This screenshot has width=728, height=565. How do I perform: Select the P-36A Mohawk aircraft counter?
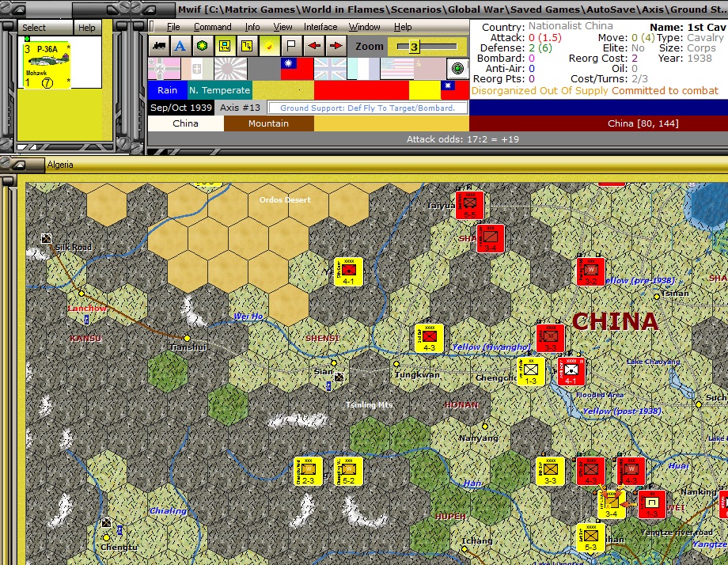(47, 65)
